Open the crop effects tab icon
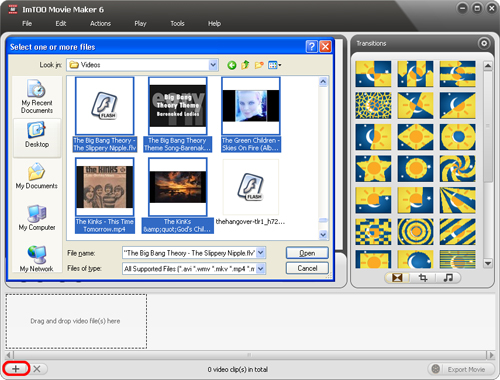 423,278
